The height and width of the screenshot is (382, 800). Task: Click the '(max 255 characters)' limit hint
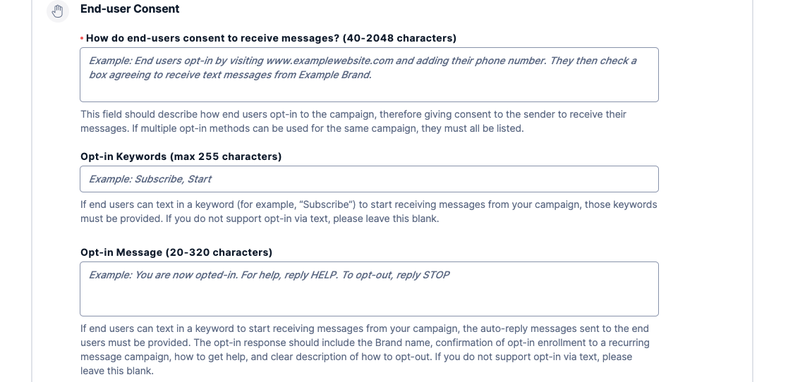pos(227,157)
